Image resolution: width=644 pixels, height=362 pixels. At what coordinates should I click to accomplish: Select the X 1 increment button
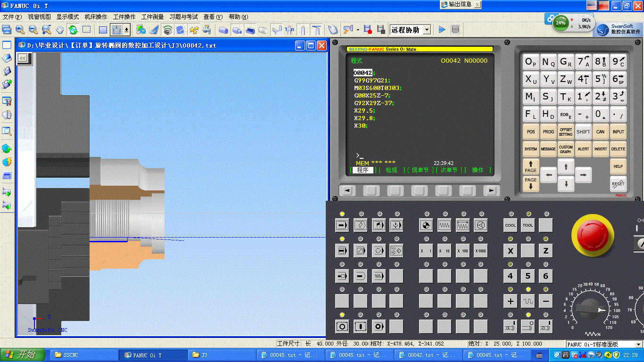coord(426,251)
